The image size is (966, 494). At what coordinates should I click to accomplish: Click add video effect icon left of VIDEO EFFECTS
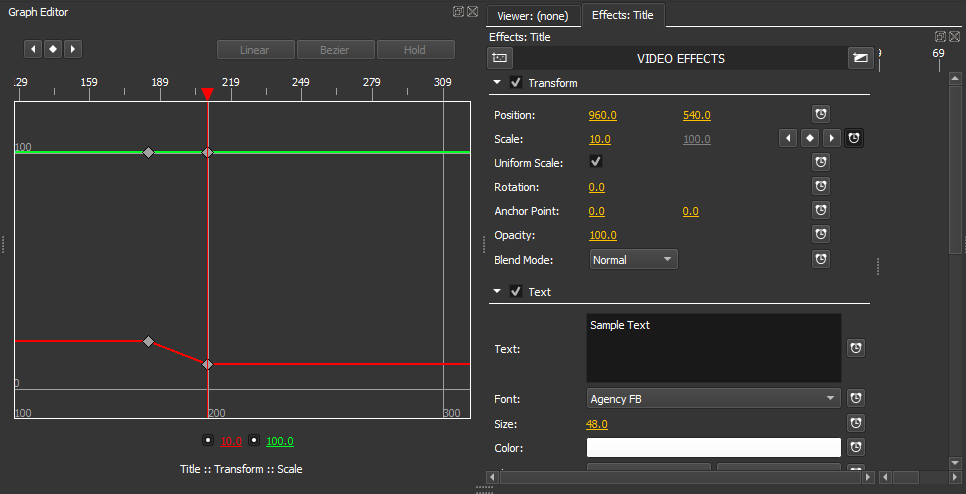click(x=500, y=59)
